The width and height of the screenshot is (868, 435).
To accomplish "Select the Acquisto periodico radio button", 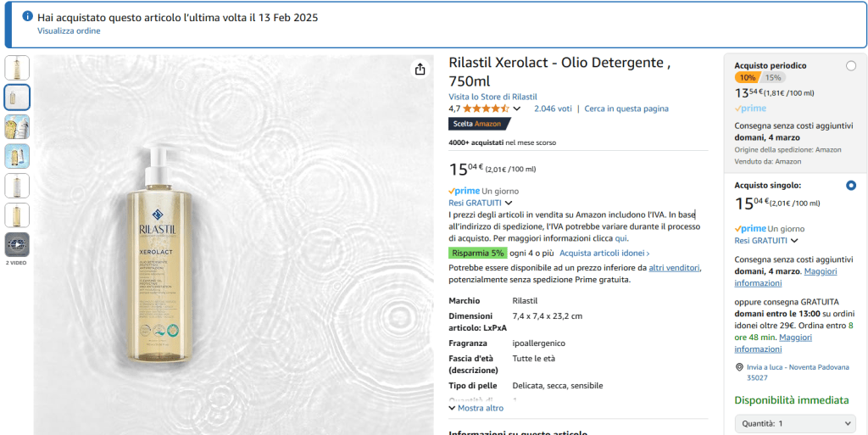I will (850, 66).
